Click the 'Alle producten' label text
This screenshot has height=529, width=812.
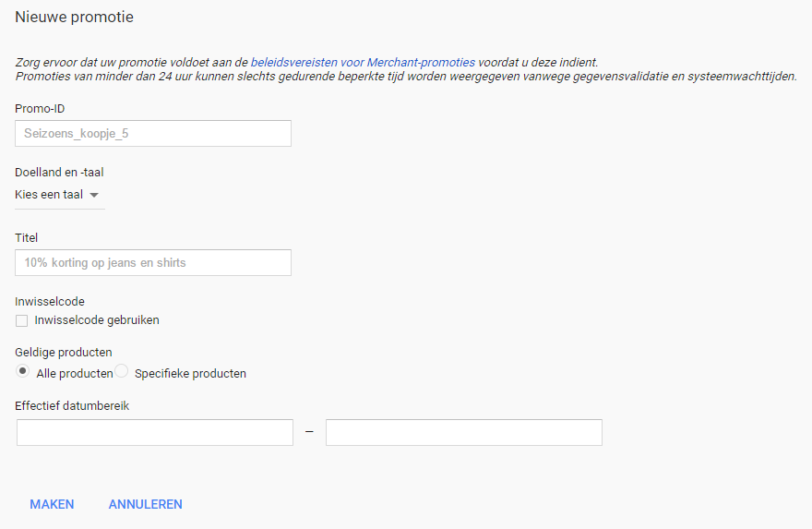click(x=75, y=374)
